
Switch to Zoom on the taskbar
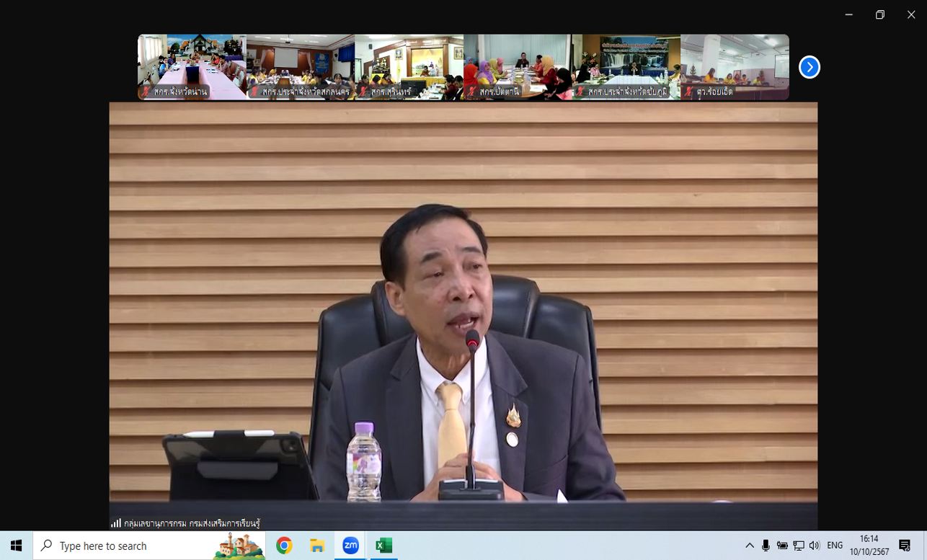350,546
